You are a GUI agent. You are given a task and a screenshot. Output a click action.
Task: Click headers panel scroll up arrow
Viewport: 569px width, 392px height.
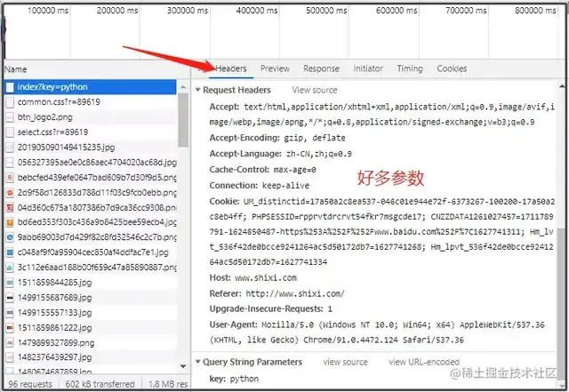(x=562, y=86)
